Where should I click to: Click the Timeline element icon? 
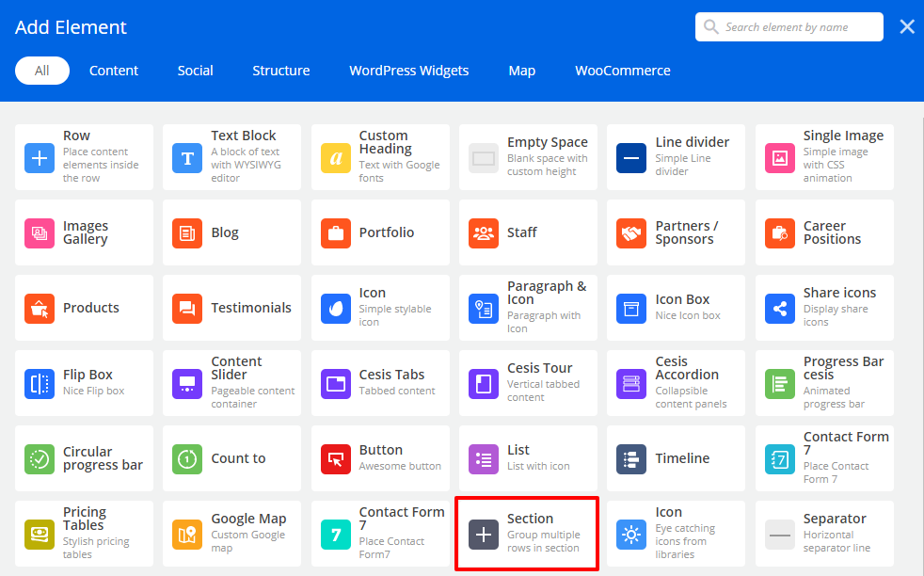pyautogui.click(x=631, y=459)
